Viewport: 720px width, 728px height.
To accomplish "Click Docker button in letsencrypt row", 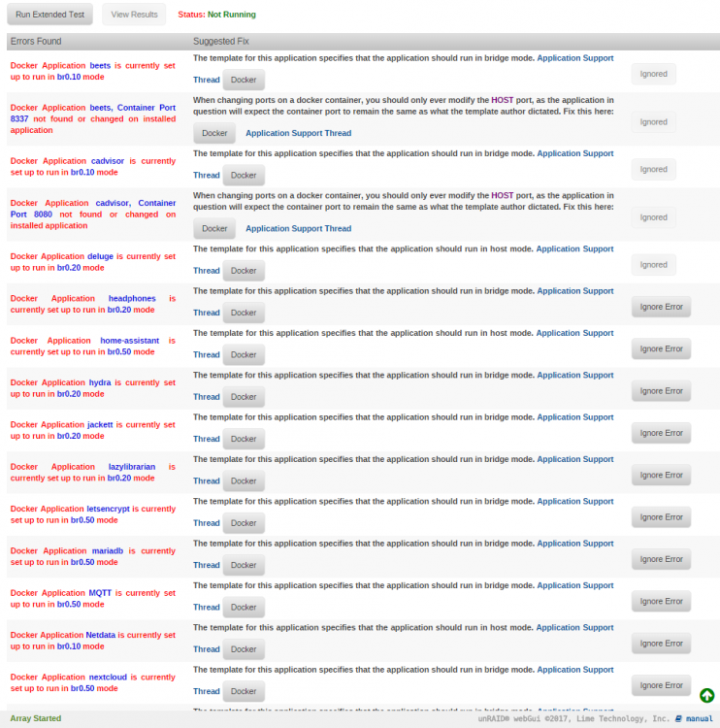I will (x=244, y=523).
